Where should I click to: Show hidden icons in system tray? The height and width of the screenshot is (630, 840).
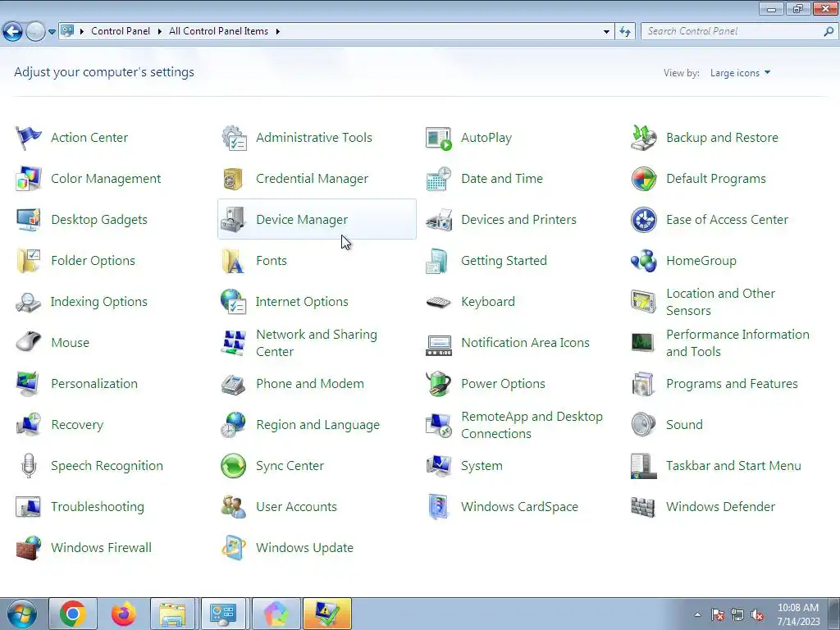[697, 614]
